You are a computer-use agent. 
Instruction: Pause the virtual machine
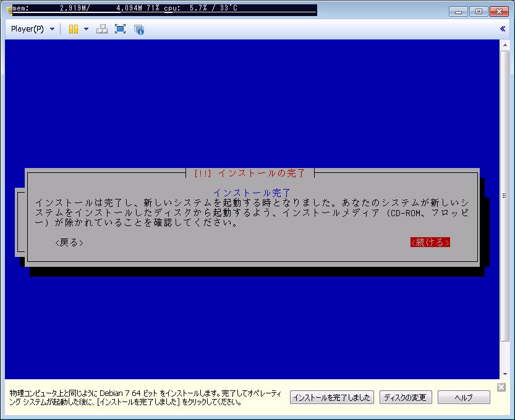point(73,29)
